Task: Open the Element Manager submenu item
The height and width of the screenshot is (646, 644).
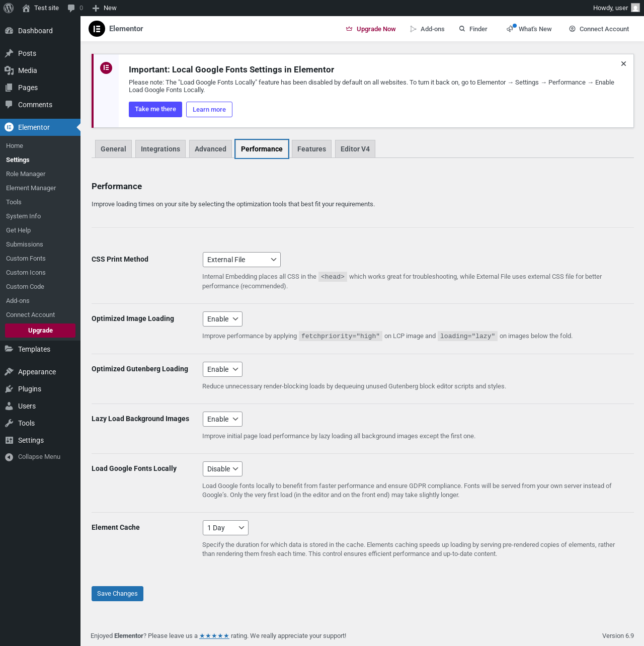Action: click(31, 188)
